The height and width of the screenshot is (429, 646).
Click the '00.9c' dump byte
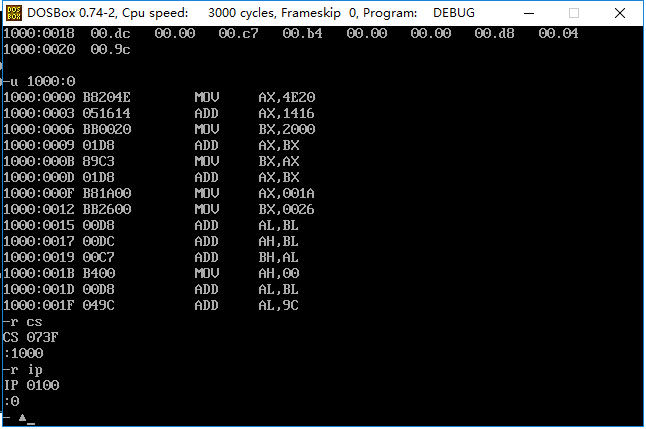(110, 49)
